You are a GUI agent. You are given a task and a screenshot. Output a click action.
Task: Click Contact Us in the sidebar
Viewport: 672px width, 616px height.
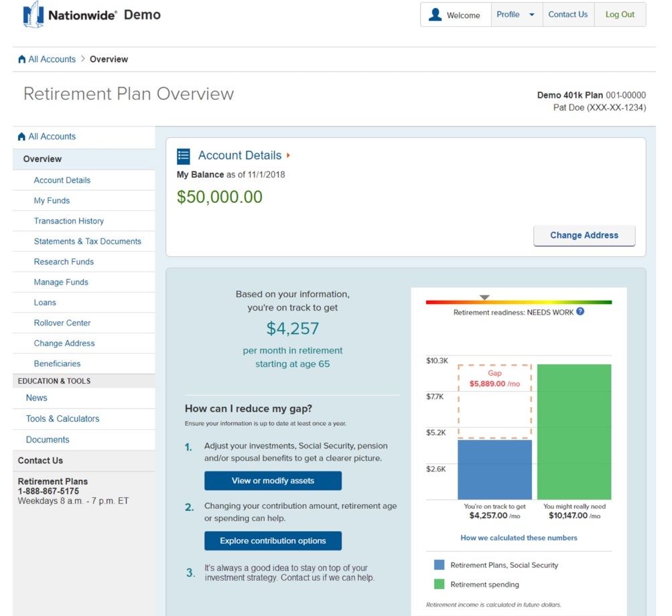coord(40,461)
